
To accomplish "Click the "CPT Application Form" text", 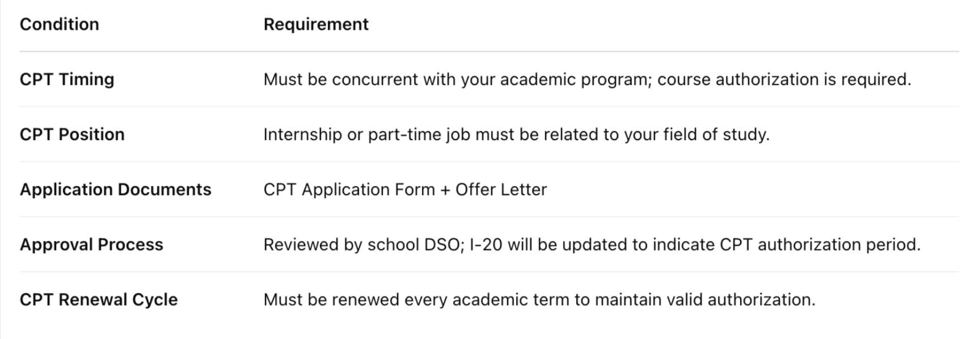I will 349,189.
